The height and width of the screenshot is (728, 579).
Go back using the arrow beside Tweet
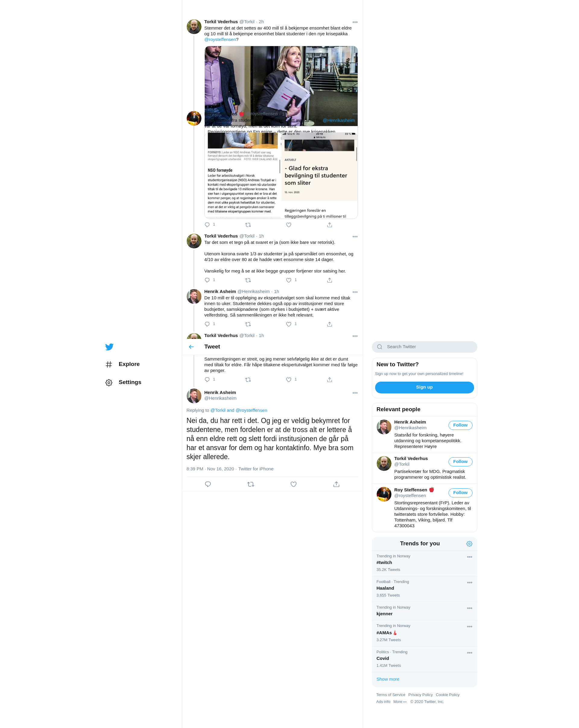(x=191, y=347)
